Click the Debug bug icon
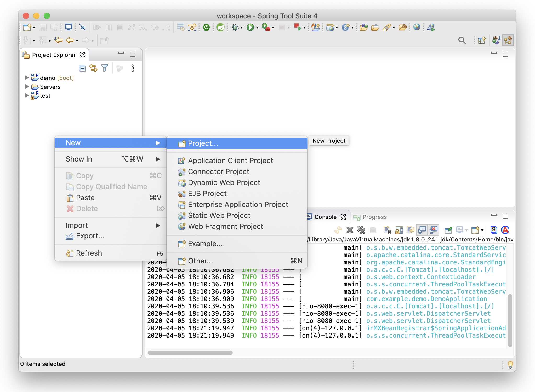This screenshot has width=535, height=392. [235, 27]
